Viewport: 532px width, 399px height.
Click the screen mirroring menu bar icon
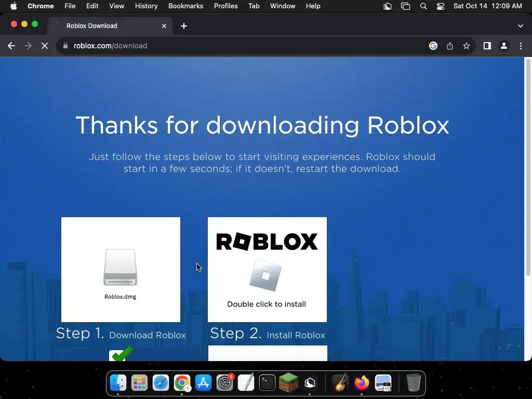(405, 6)
